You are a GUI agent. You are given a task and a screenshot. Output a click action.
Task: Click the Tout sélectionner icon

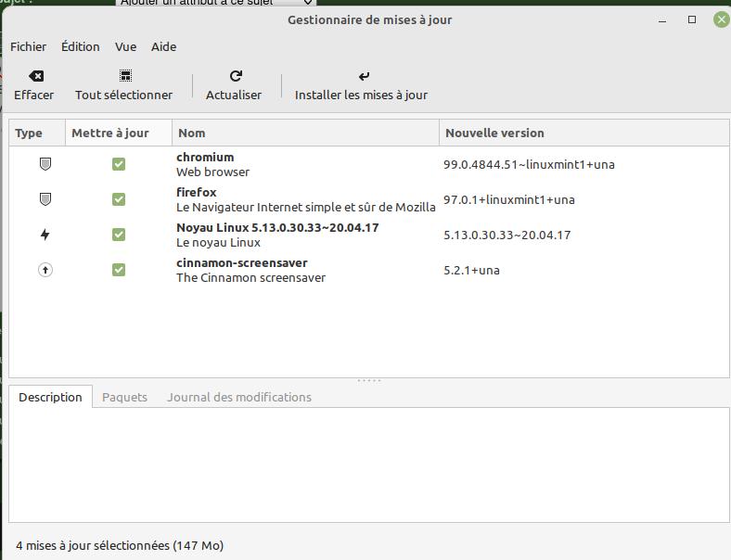[x=125, y=76]
